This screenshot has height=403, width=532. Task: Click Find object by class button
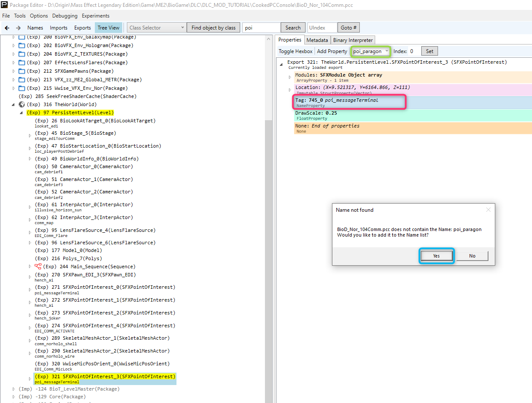point(214,28)
